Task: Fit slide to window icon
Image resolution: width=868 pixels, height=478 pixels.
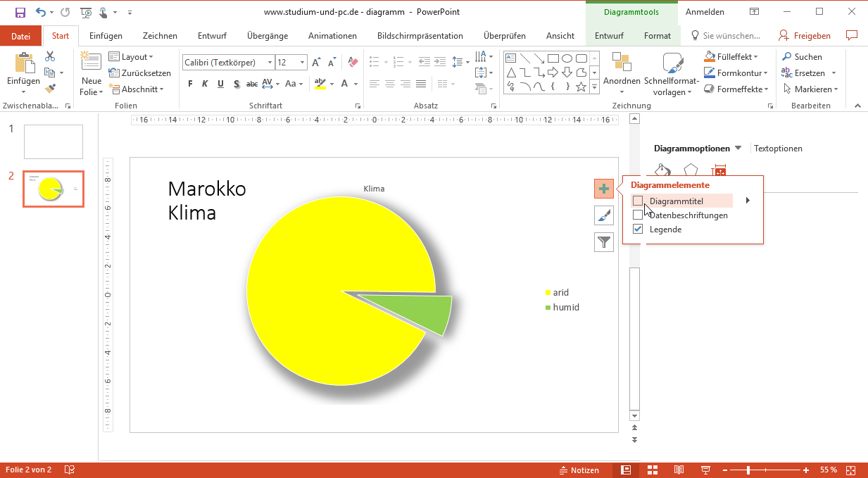Action: (851, 470)
